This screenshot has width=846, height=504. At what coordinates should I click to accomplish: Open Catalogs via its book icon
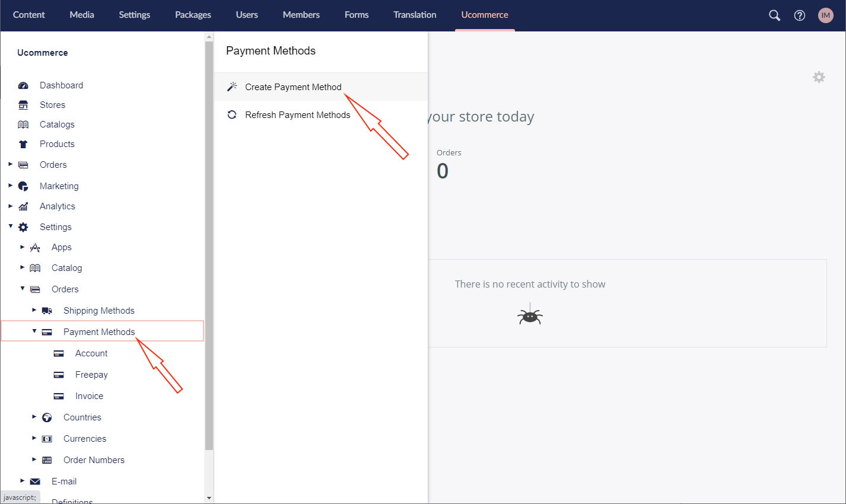[x=23, y=125]
